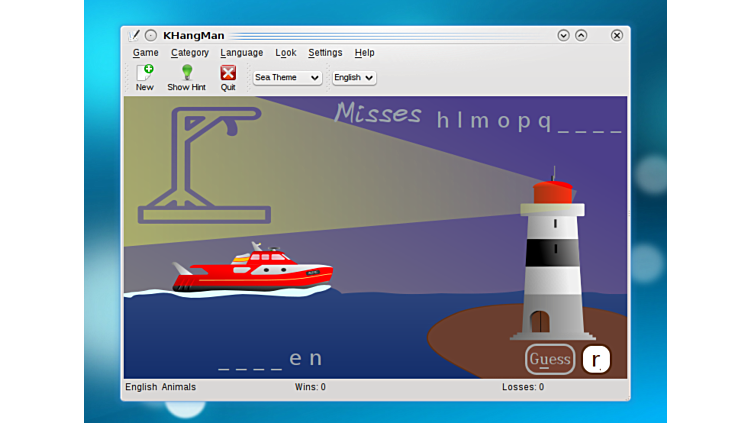Viewport: 752px width, 423px height.
Task: Close the KHangMan window
Action: pyautogui.click(x=617, y=35)
